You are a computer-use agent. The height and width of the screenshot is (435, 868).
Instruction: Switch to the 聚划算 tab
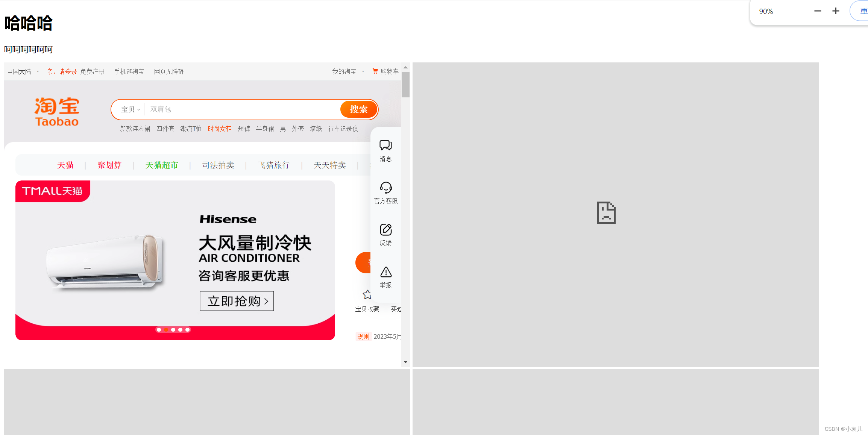point(109,165)
